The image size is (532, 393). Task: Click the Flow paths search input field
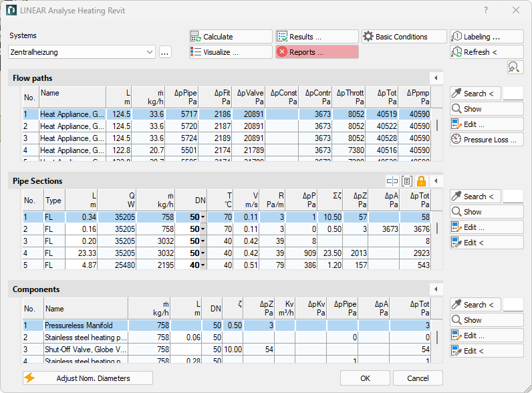513,94
